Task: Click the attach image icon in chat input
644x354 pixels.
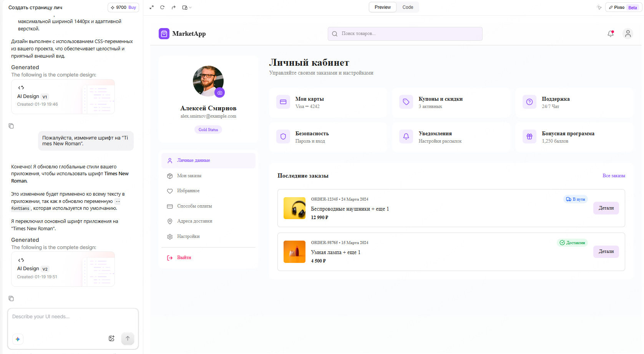Action: (112, 338)
